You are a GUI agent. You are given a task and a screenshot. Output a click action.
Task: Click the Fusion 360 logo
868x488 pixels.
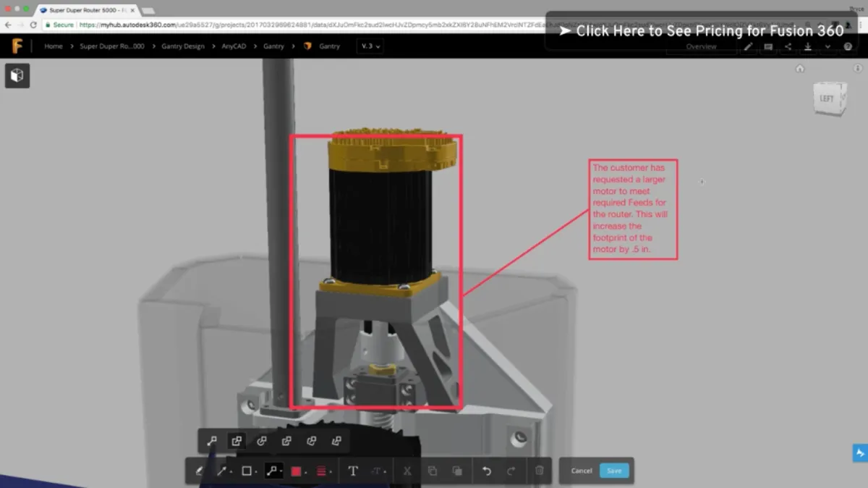pos(17,46)
